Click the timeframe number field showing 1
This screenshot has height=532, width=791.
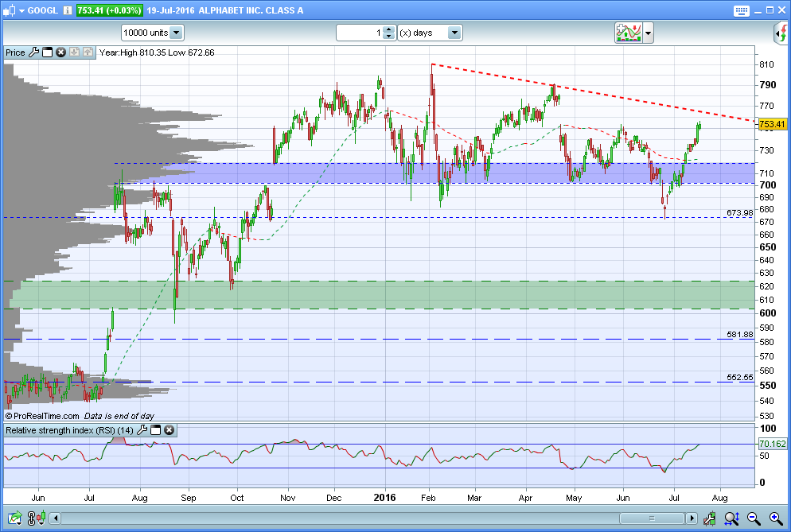359,33
